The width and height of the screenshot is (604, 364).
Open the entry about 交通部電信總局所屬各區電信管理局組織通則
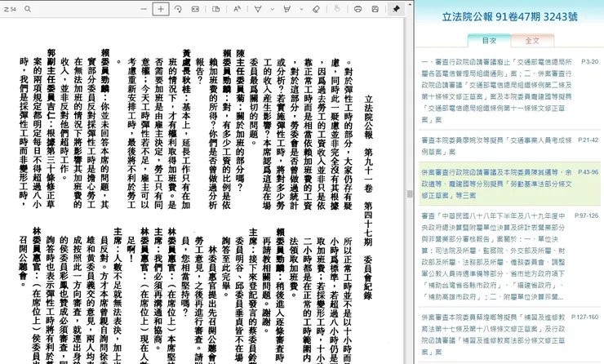(497, 91)
